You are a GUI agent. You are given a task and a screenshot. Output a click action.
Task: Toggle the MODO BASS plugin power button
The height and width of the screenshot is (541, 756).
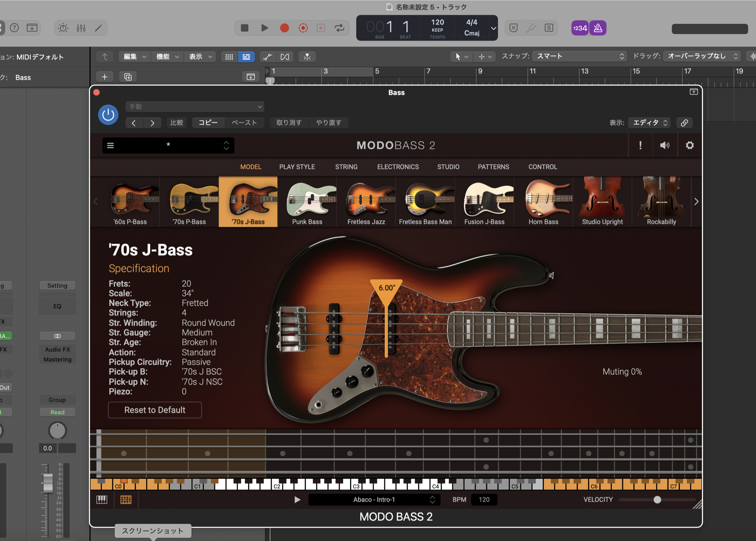108,115
